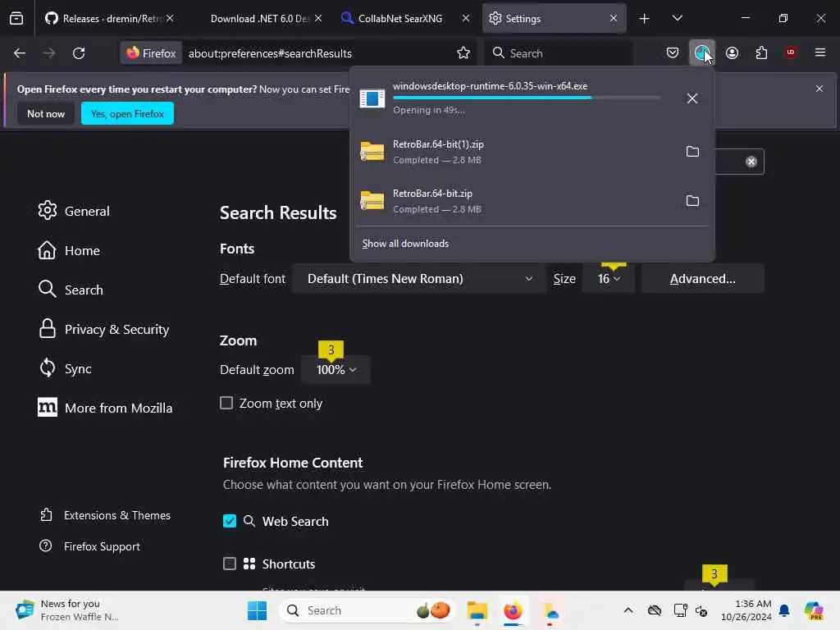Screen dimensions: 840x630
Task: Show RetroBar.64-bit.zip in folder
Action: [x=692, y=201]
